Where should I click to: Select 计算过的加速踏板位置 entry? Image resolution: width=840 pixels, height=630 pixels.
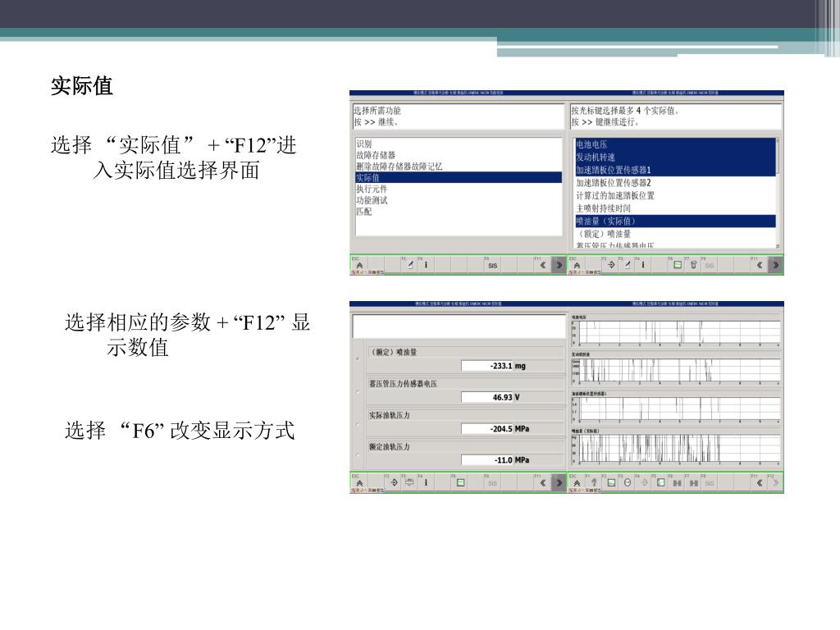click(x=615, y=195)
